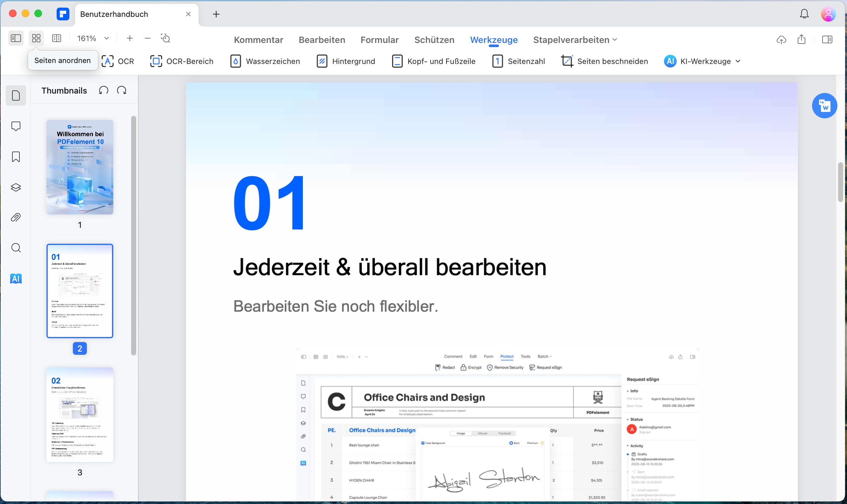Toggle the left sidebar panel icon
This screenshot has width=847, height=504.
coord(16,38)
